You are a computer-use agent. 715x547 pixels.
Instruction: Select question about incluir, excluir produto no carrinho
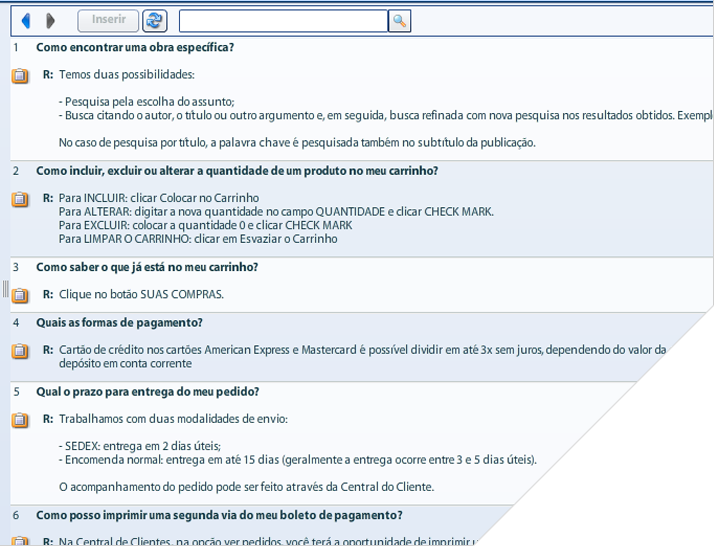point(237,171)
